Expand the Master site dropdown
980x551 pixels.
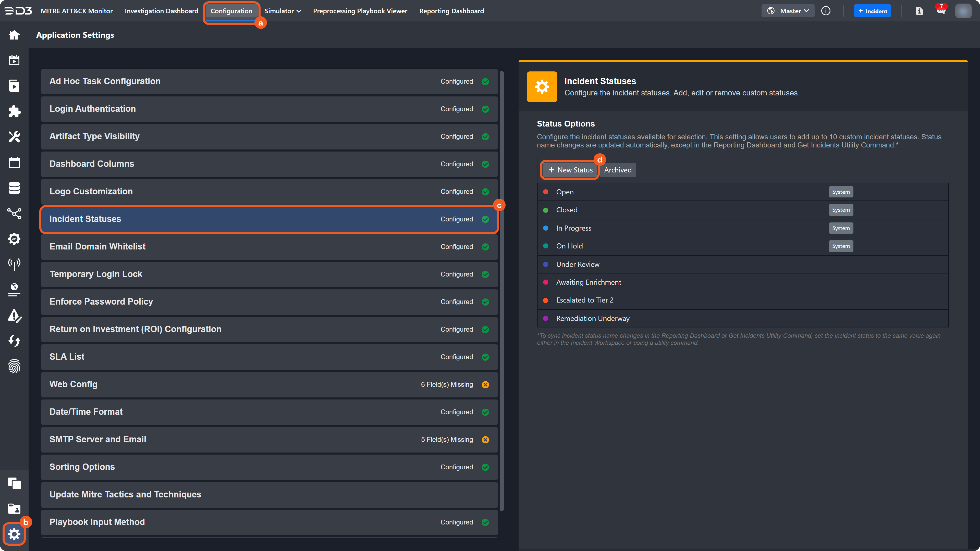coord(788,11)
